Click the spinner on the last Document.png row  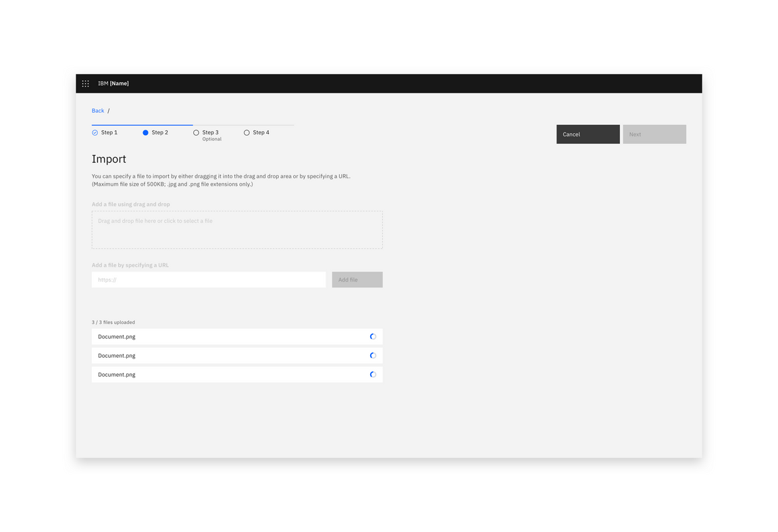(373, 374)
